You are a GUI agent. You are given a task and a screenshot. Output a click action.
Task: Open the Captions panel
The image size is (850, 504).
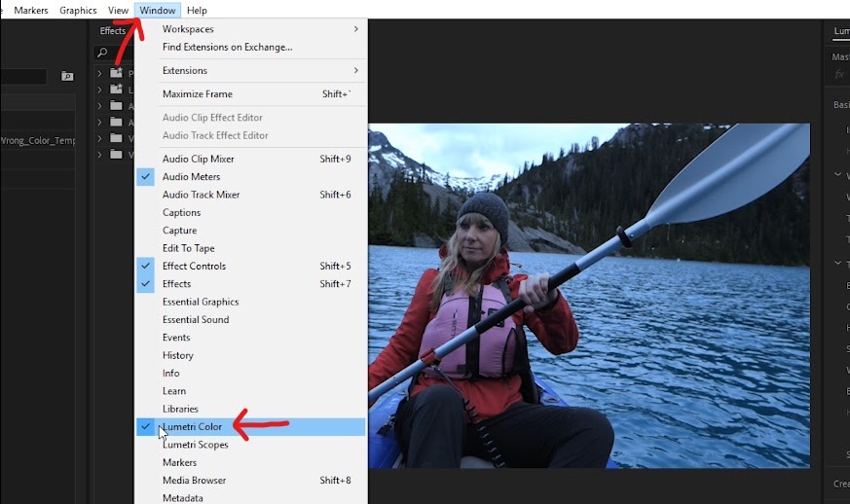[x=251, y=212]
